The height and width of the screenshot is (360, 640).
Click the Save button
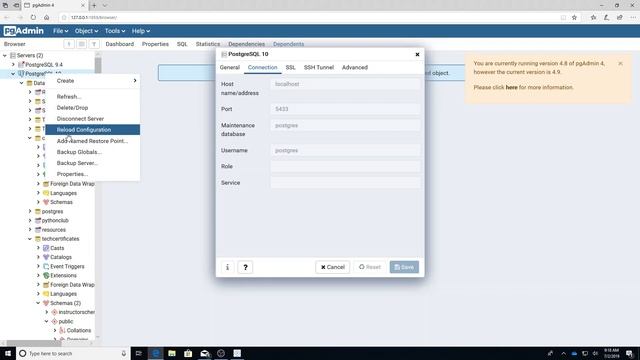pos(404,267)
